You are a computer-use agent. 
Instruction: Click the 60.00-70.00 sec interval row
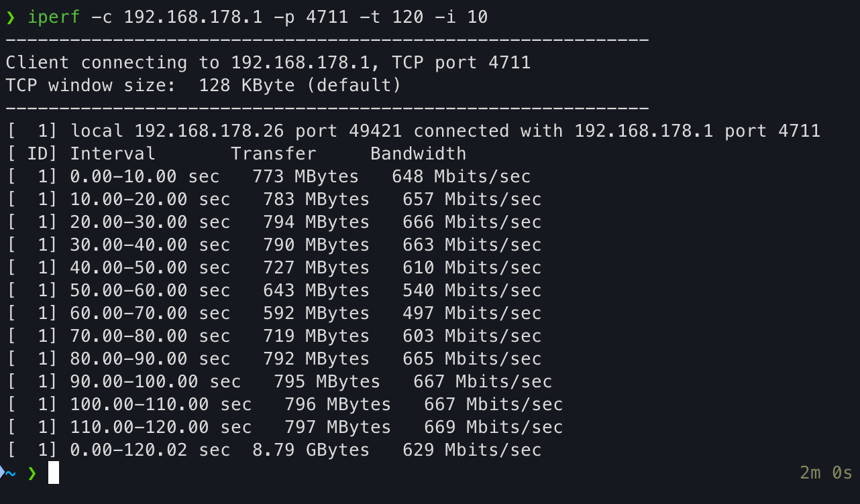(274, 313)
